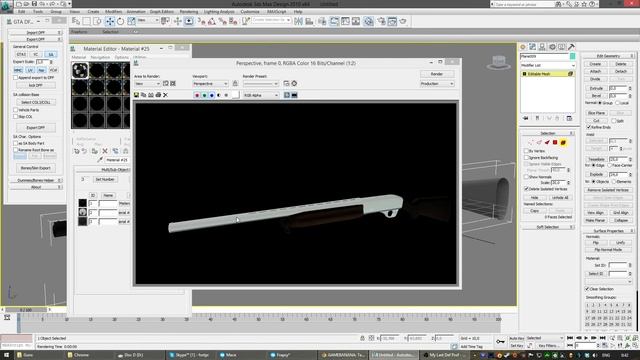Open the Utilities hammer panel tab

[x=571, y=47]
